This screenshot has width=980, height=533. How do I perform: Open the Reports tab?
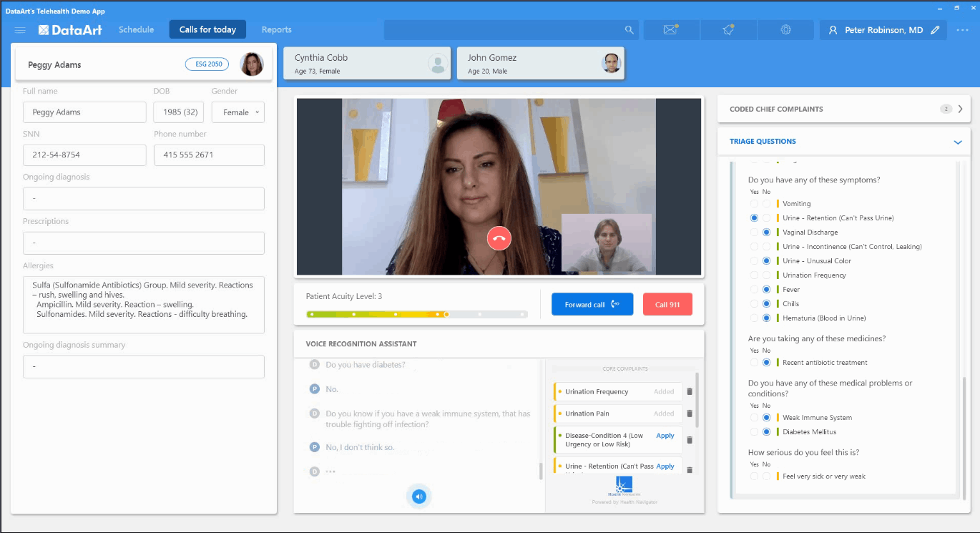tap(276, 30)
